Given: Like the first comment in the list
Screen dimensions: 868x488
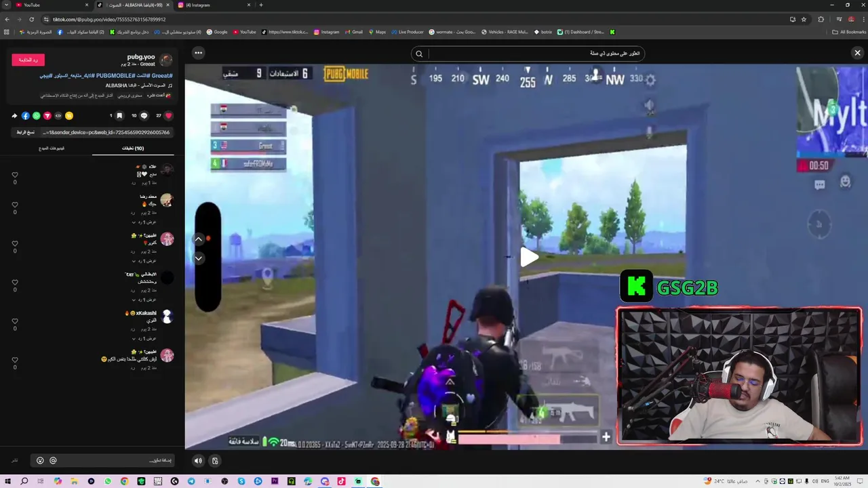Looking at the screenshot, I should (15, 175).
